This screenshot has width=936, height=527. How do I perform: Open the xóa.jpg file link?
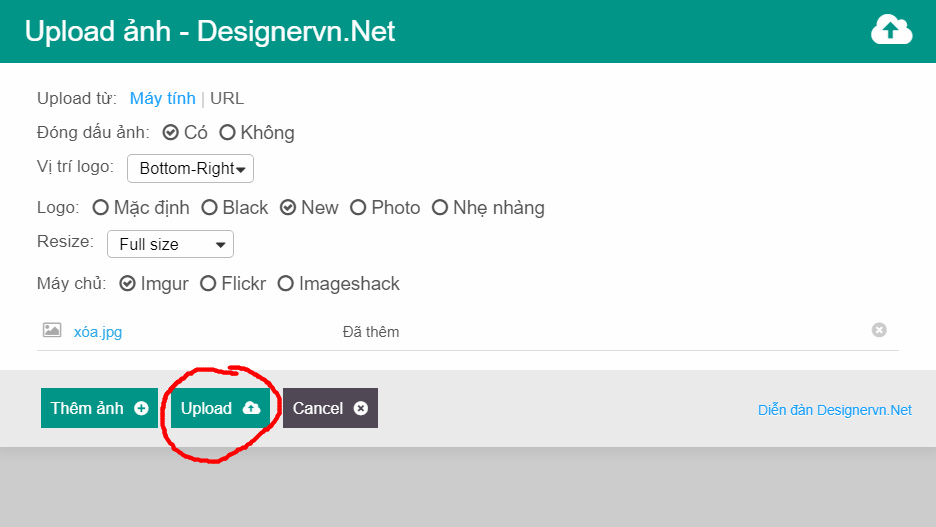coord(98,332)
